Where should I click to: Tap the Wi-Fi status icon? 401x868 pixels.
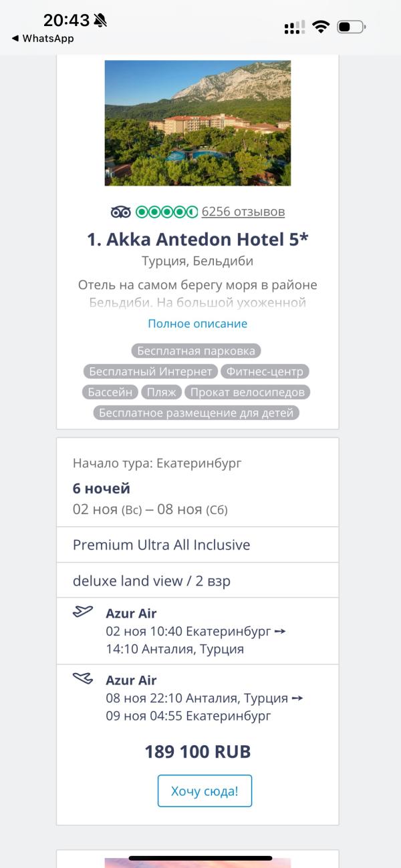point(321,27)
